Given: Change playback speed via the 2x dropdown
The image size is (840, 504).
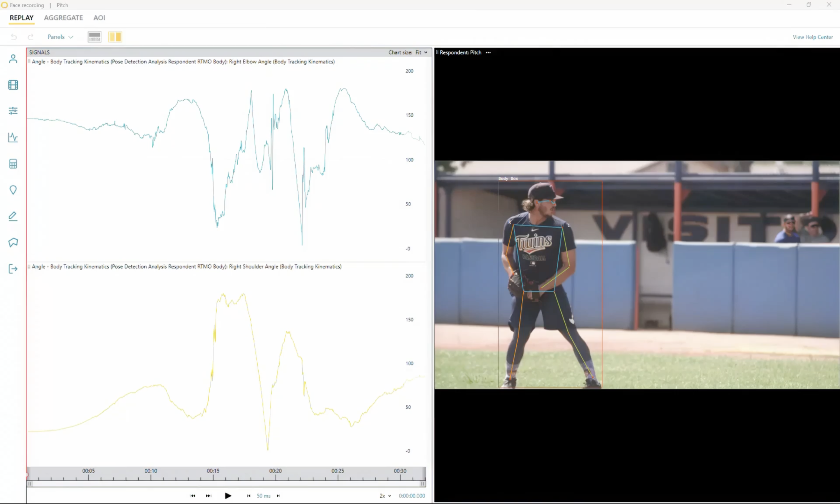Looking at the screenshot, I should [384, 496].
